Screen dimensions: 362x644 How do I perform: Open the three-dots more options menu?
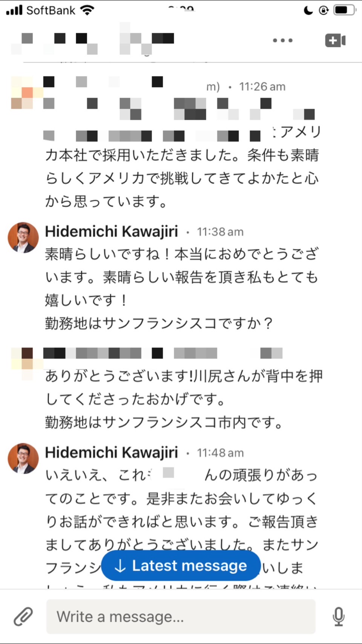pos(282,40)
